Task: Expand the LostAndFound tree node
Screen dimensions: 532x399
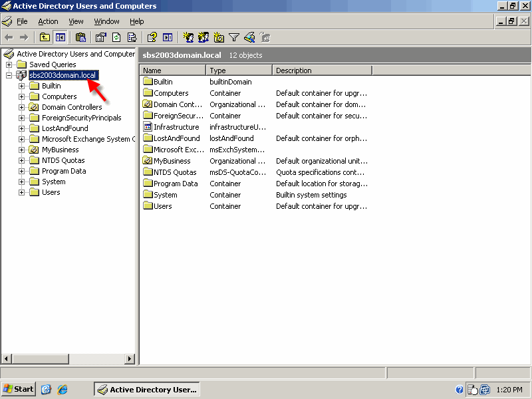Action: pyautogui.click(x=21, y=128)
